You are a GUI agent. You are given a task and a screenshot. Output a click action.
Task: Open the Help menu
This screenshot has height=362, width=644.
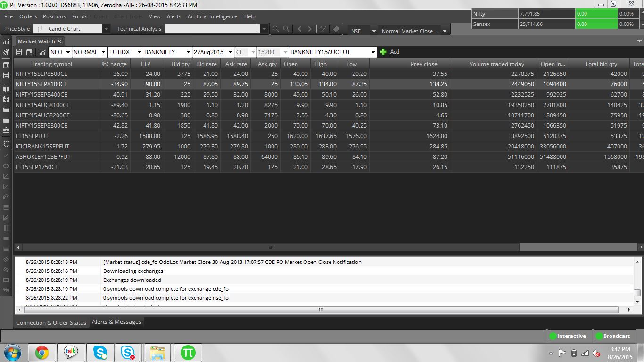(x=249, y=16)
